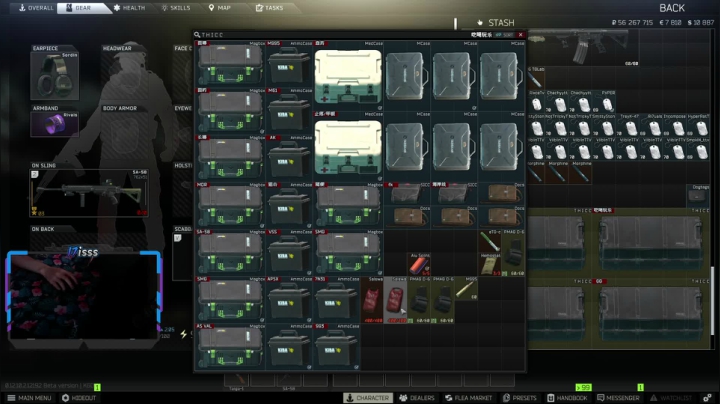
Task: Open the Dogtags case in stash
Action: click(x=698, y=196)
